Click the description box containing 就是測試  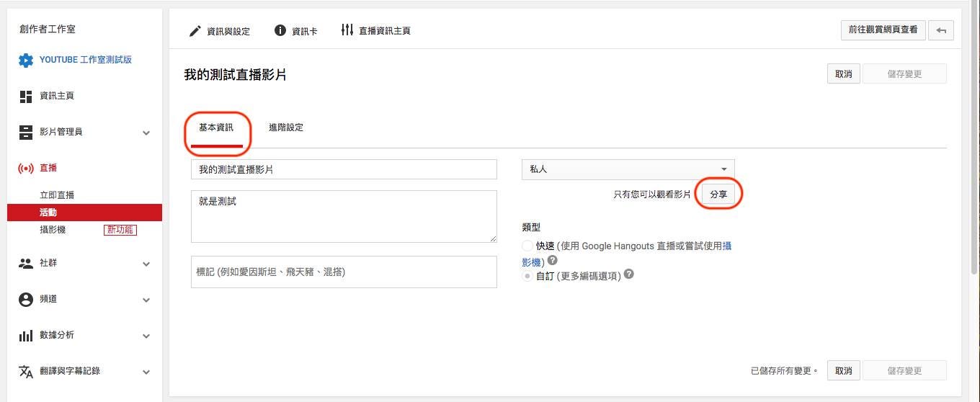pyautogui.click(x=344, y=216)
